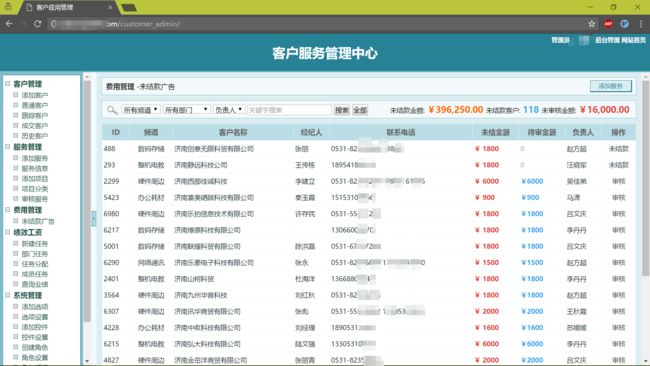Image resolution: width=650 pixels, height=366 pixels.
Task: Click 未结款 in the row with ID 293
Action: [x=618, y=165]
